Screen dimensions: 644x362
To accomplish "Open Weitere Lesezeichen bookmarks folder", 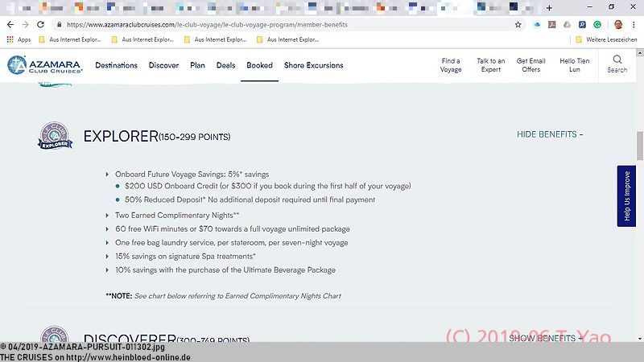I will [606, 39].
